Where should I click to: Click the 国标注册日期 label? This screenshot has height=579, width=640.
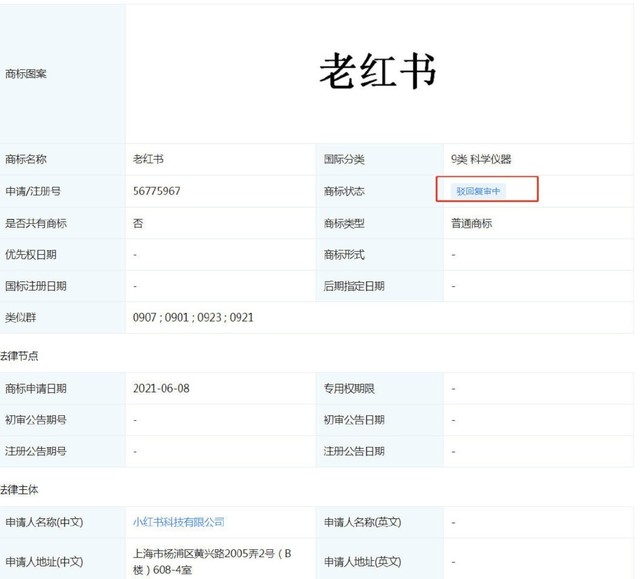tap(36, 286)
